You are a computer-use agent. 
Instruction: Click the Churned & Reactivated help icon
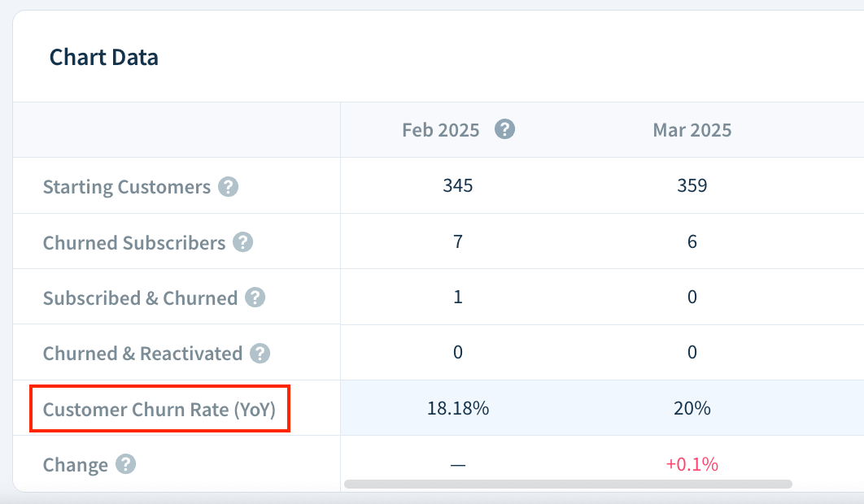pos(260,353)
